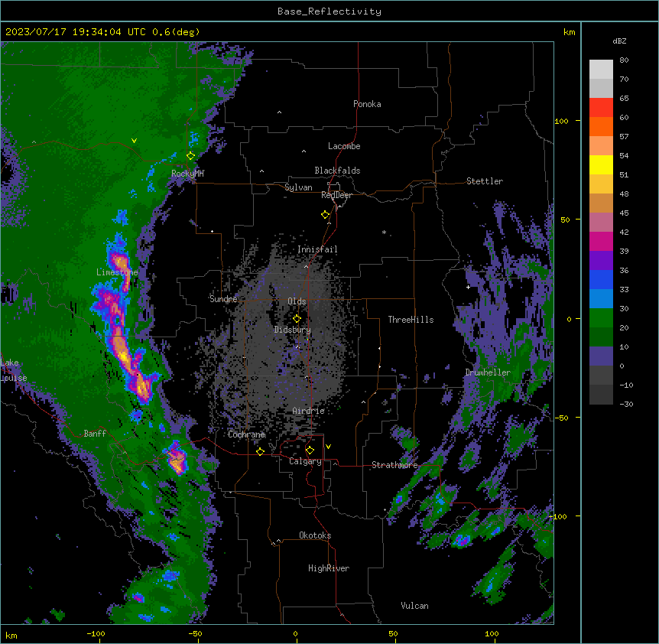
Task: Click the yellow v marker east of Calgary diamond
Action: coord(328,447)
